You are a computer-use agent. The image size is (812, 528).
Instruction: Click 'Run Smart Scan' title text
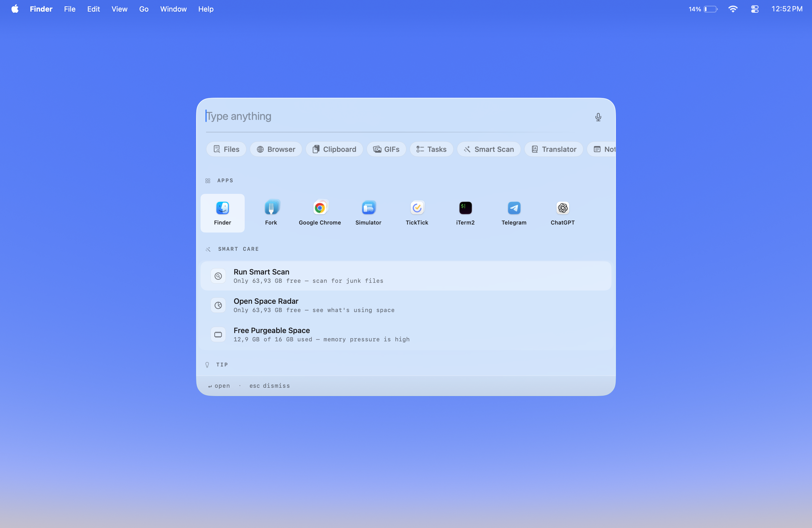tap(261, 272)
